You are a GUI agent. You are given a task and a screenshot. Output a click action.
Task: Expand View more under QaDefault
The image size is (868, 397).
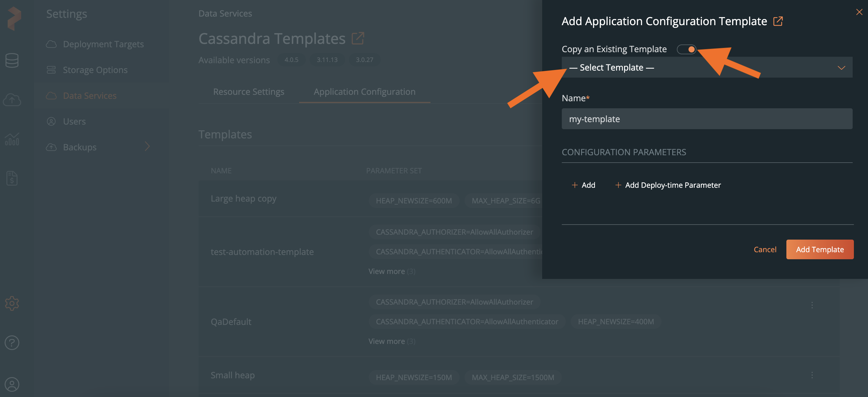392,341
